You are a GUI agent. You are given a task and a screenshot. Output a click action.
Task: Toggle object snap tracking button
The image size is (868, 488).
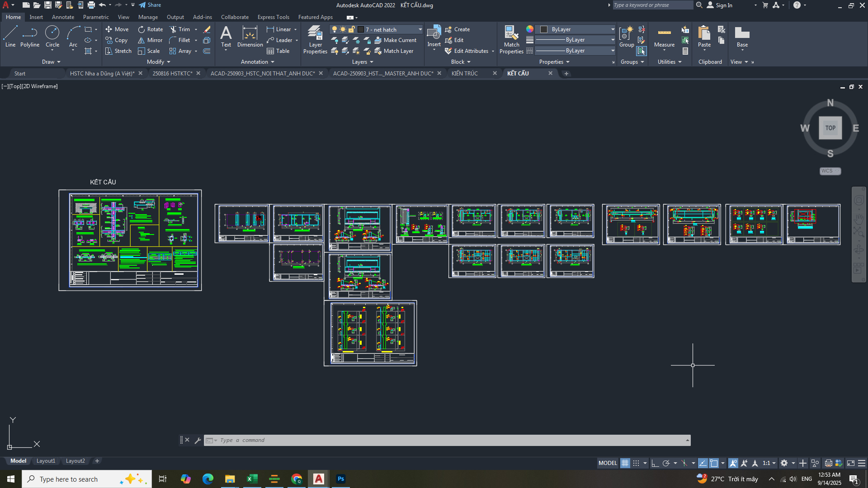[703, 463]
